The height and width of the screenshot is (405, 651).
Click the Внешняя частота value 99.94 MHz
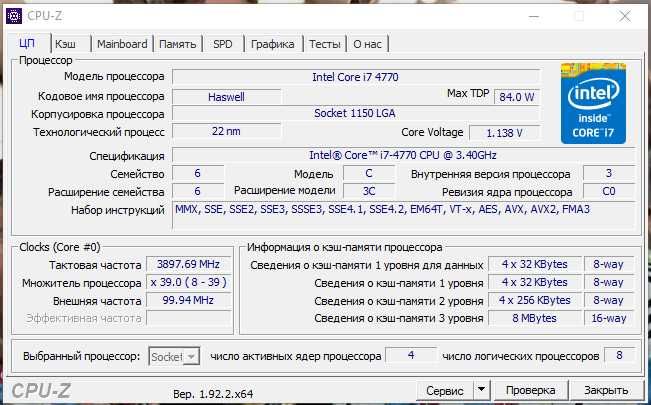(x=189, y=300)
